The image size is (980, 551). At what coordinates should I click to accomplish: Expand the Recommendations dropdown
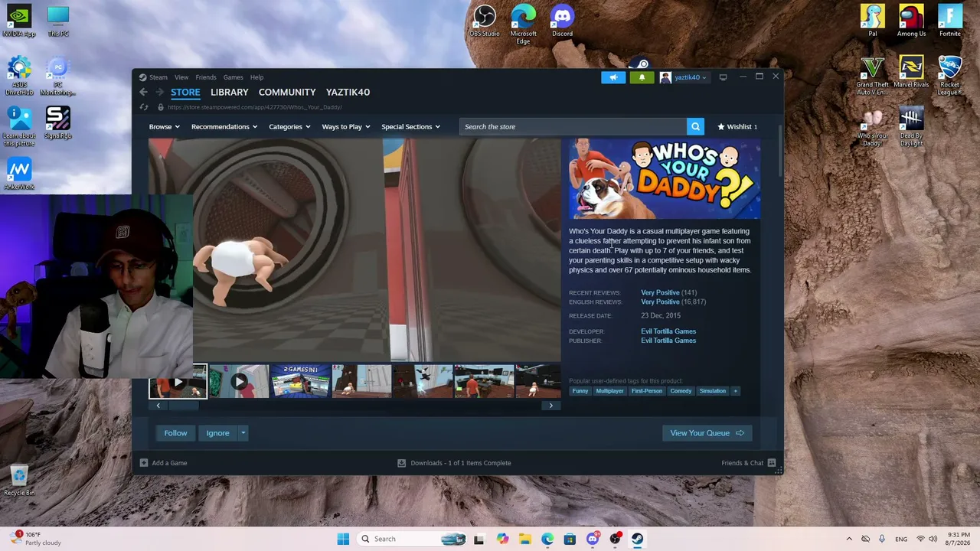click(224, 127)
